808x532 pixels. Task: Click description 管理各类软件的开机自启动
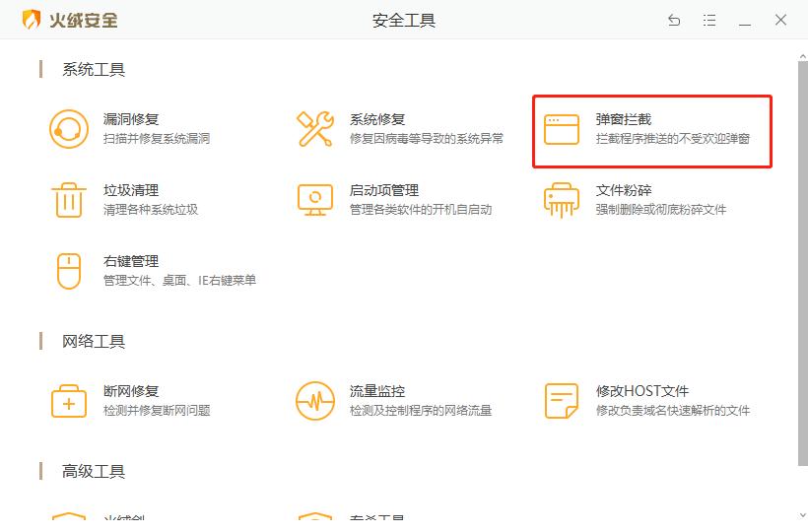tap(421, 210)
